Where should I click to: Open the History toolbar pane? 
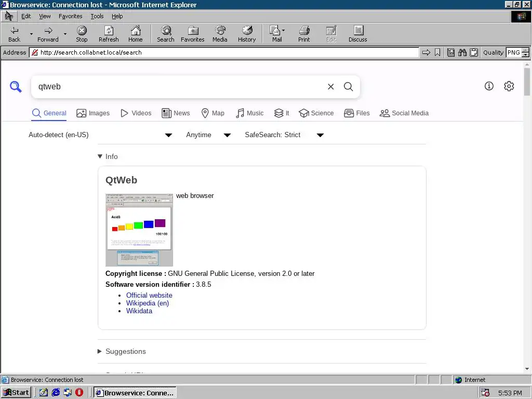247,34
